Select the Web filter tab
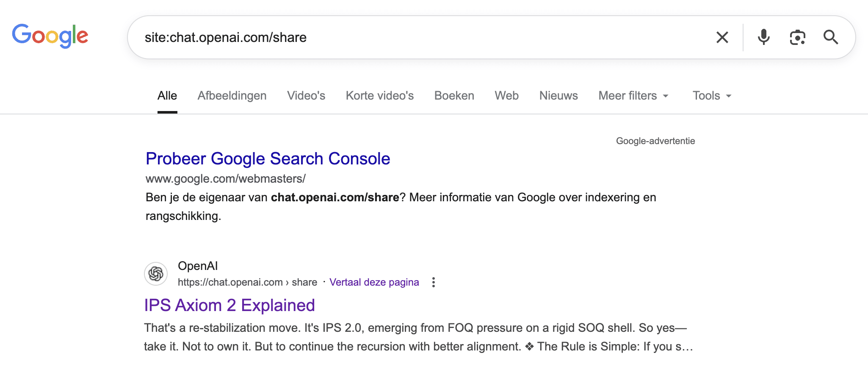The image size is (868, 378). click(507, 96)
